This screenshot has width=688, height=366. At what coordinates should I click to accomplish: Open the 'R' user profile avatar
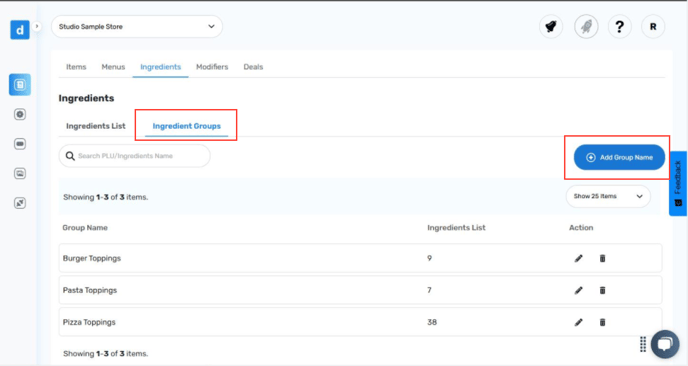pyautogui.click(x=653, y=27)
